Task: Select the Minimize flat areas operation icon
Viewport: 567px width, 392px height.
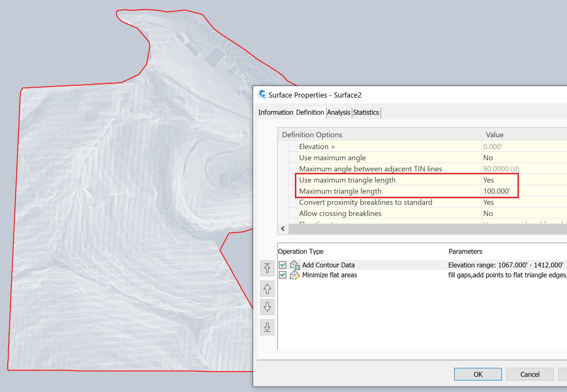Action: 294,275
